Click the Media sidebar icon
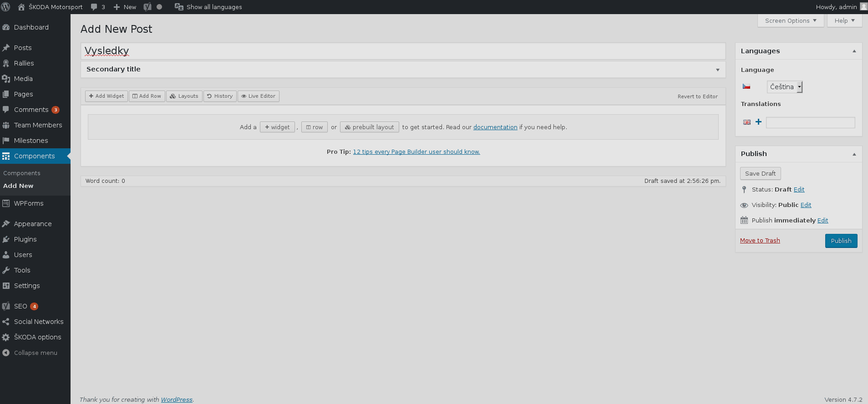The height and width of the screenshot is (404, 868). click(x=6, y=79)
